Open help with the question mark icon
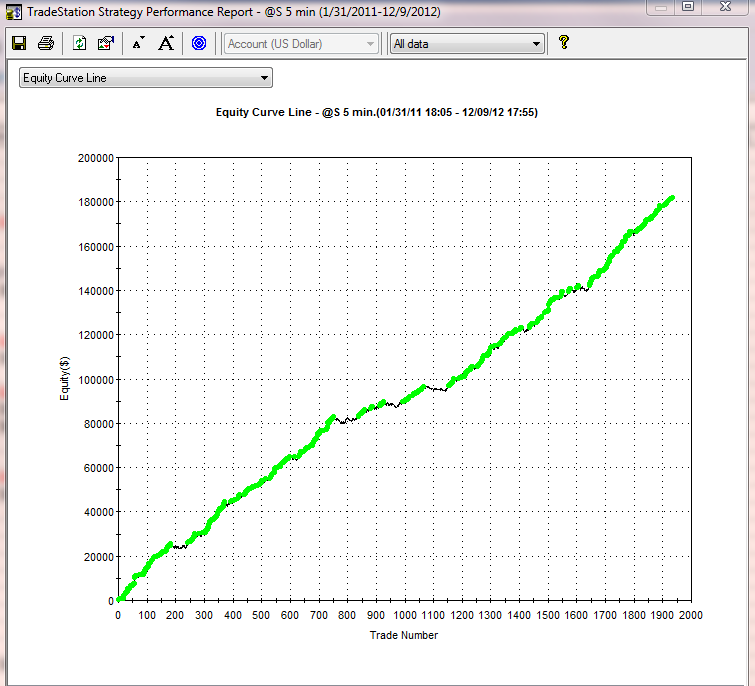This screenshot has height=686, width=755. (x=564, y=43)
